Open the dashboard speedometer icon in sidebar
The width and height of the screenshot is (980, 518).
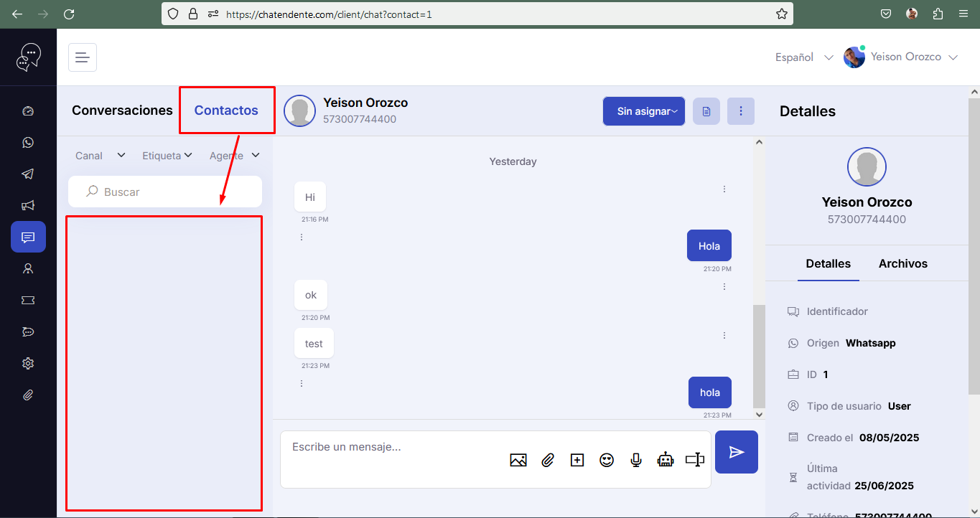click(x=28, y=111)
